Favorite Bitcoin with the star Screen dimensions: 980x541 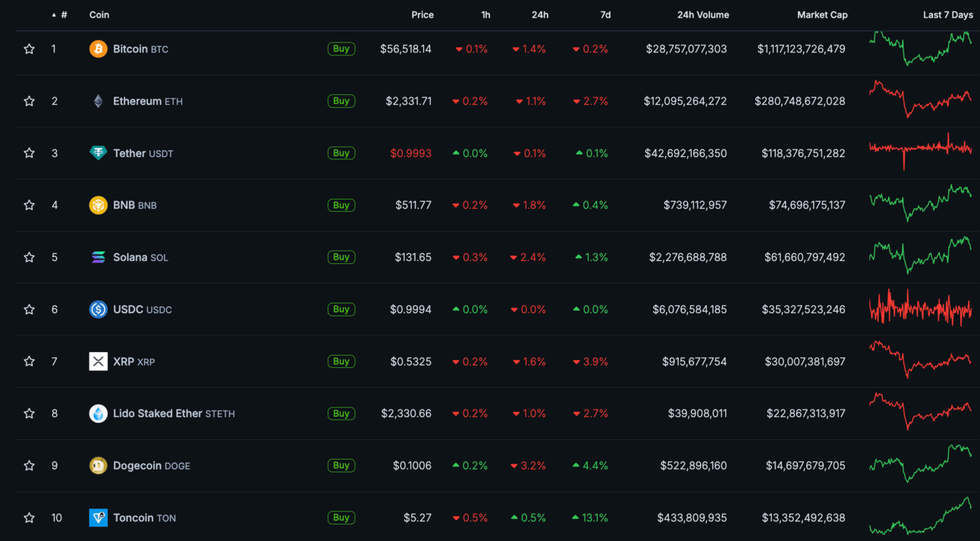click(x=29, y=49)
